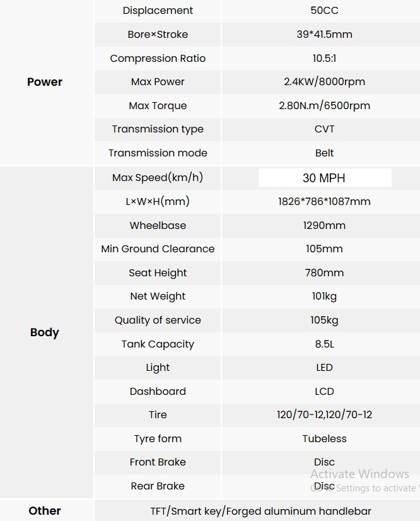Click the 780mm seat height value

click(x=324, y=273)
